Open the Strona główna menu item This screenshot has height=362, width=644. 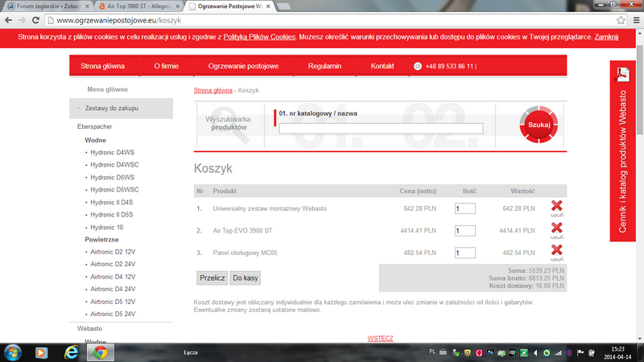tap(102, 66)
